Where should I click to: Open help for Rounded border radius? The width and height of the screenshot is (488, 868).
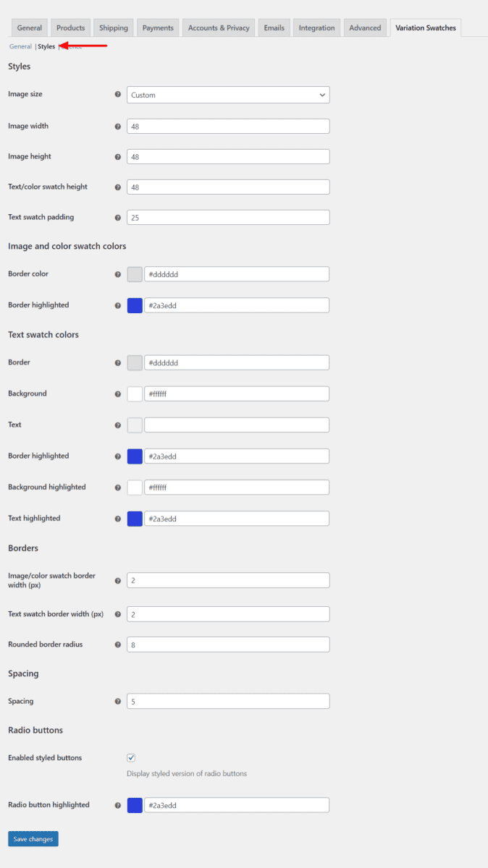click(117, 644)
